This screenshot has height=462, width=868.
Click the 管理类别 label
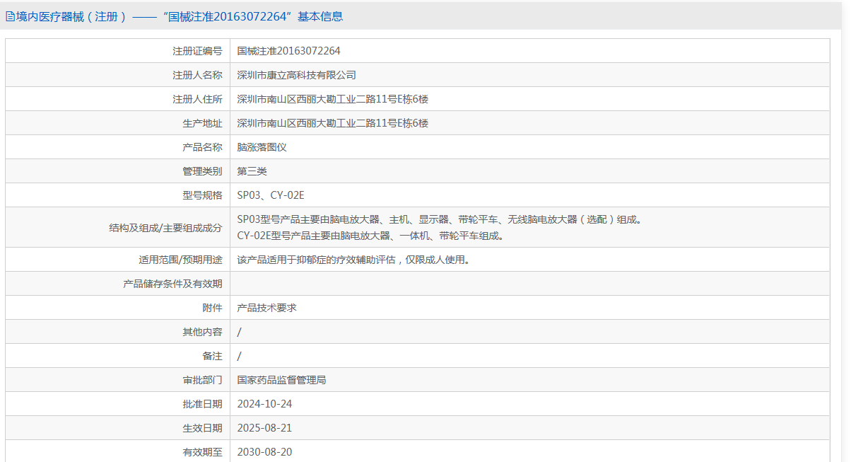202,171
